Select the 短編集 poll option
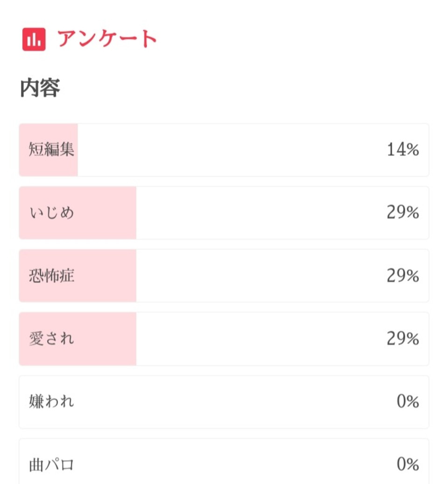 [x=224, y=150]
